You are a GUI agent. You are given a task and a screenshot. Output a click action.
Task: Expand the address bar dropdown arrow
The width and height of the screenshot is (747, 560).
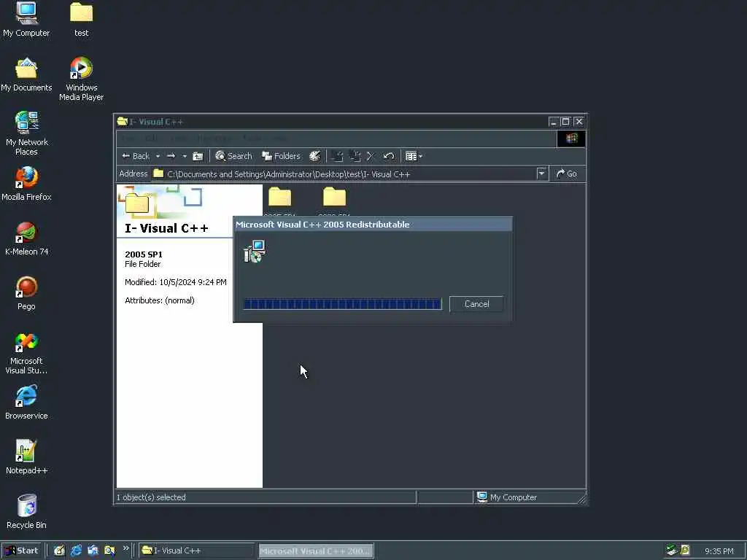[541, 174]
